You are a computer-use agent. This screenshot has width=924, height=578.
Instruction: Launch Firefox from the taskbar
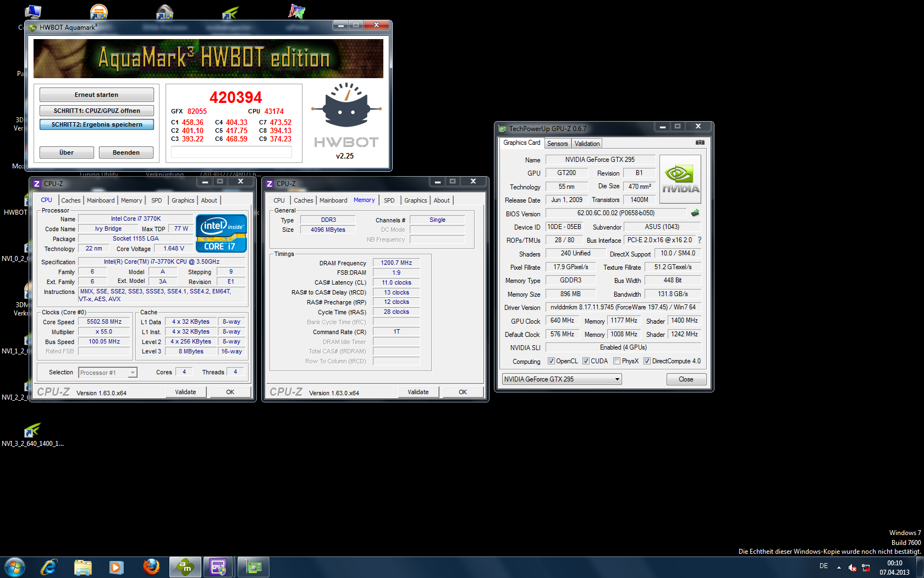pos(151,567)
